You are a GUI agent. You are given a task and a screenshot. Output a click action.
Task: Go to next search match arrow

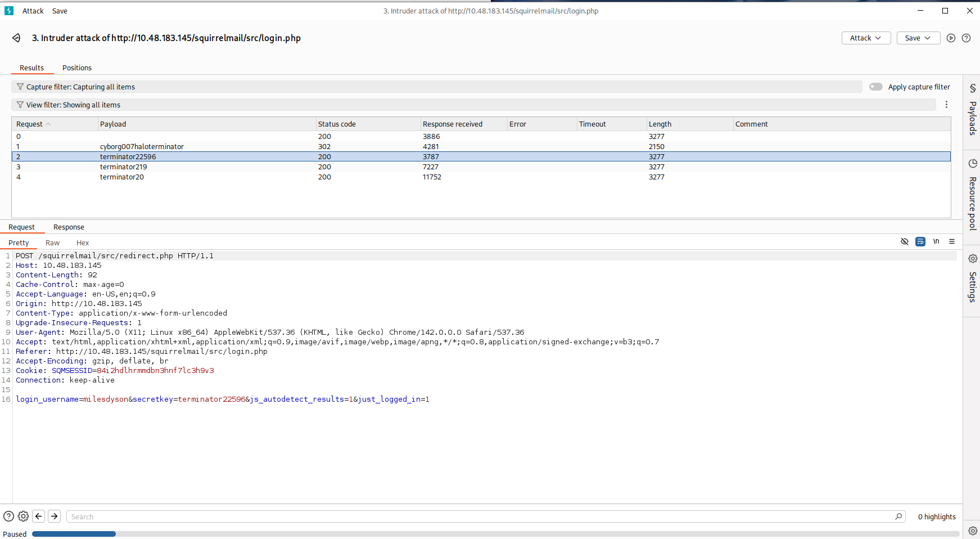coord(55,516)
